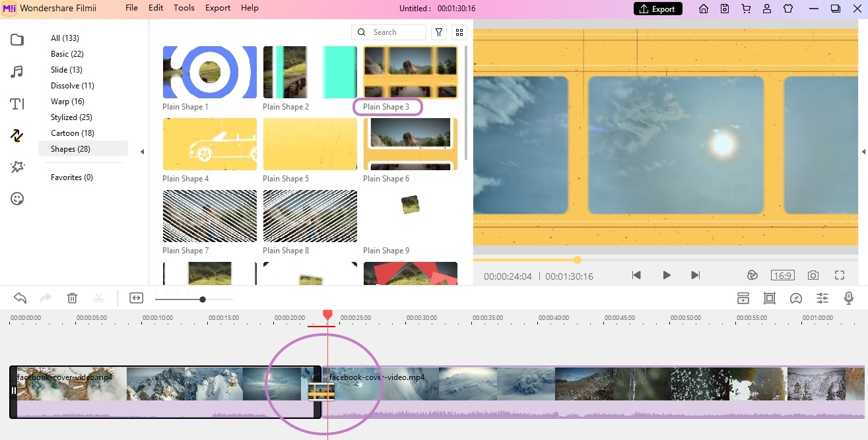Viewport: 868px width, 440px height.
Task: Select Plain Shape 7 striped thumbnail
Action: point(210,216)
